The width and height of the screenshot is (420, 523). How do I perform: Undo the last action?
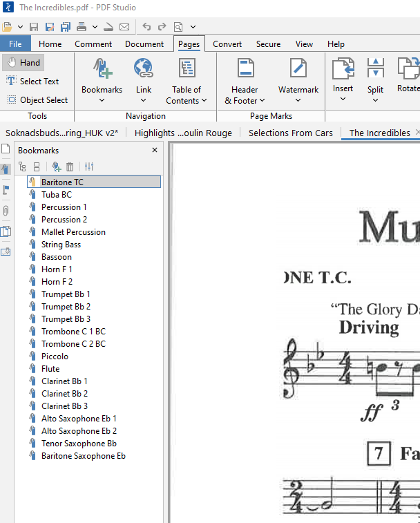(146, 27)
